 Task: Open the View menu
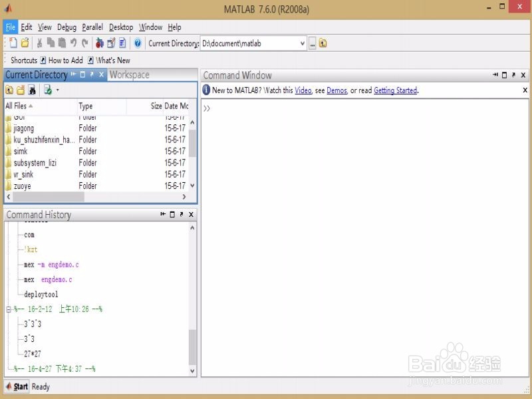tap(45, 27)
